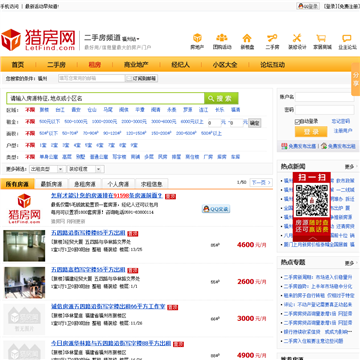Image resolution: width=360 pixels, height=360 pixels.
Task: Open the listing thumbnail priced 4600元/月
Action: click(24, 246)
